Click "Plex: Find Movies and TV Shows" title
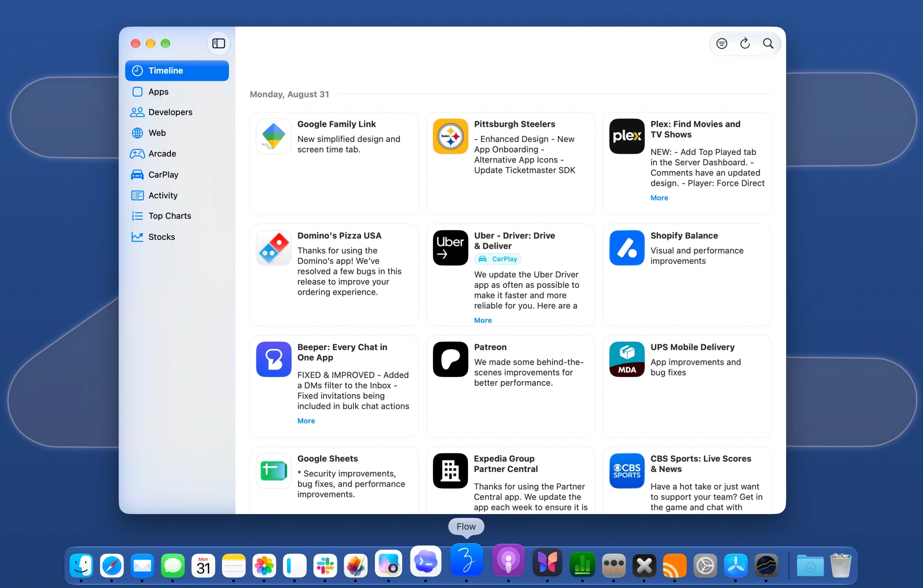This screenshot has height=588, width=923. coord(695,129)
